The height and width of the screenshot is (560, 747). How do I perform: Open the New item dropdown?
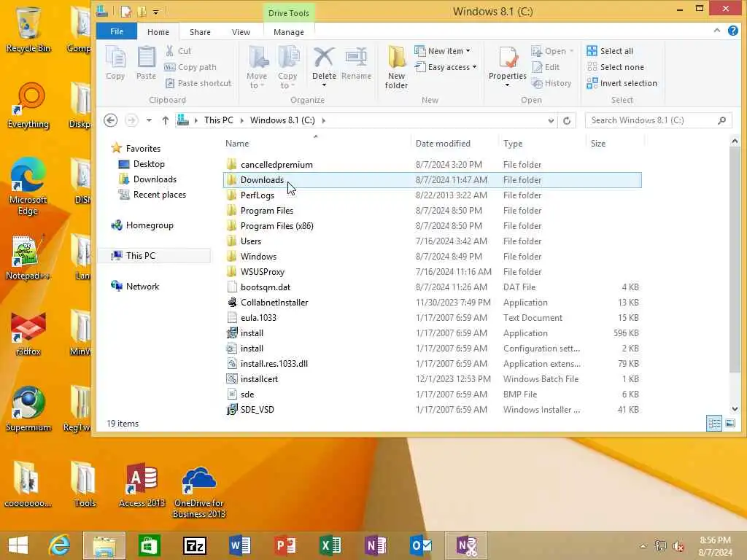(443, 51)
